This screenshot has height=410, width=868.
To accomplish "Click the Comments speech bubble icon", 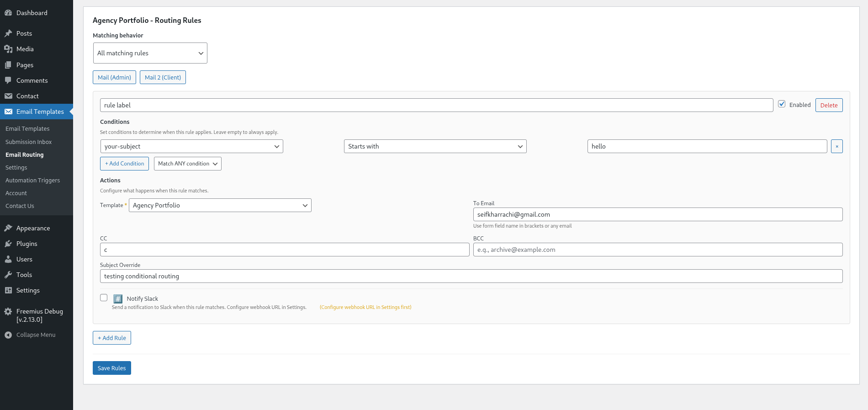I will (8, 80).
